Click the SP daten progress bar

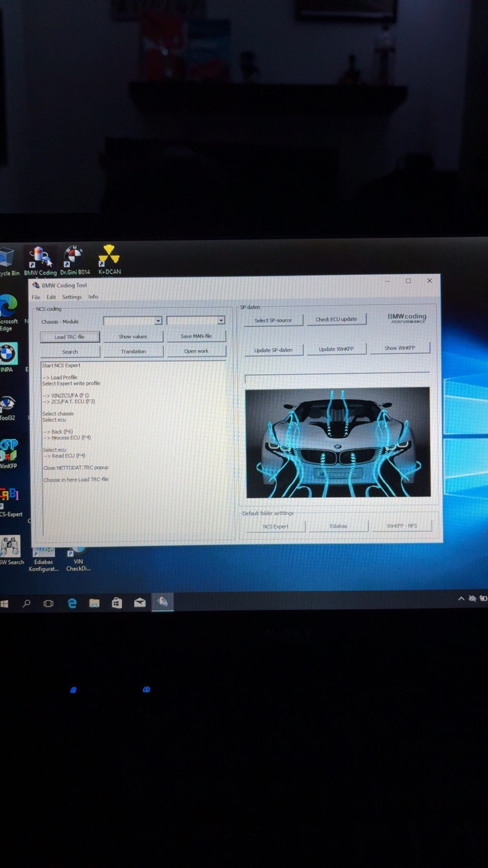tap(338, 378)
